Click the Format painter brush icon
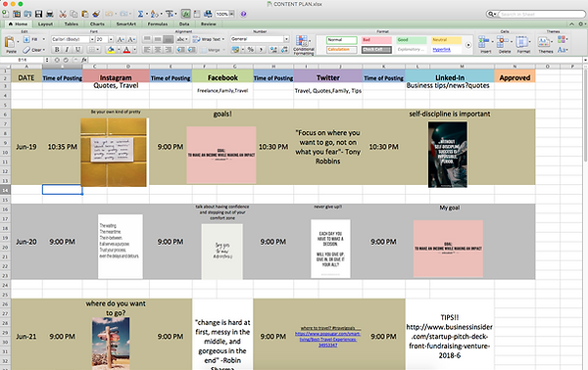This screenshot has width=588, height=370. coord(96,14)
